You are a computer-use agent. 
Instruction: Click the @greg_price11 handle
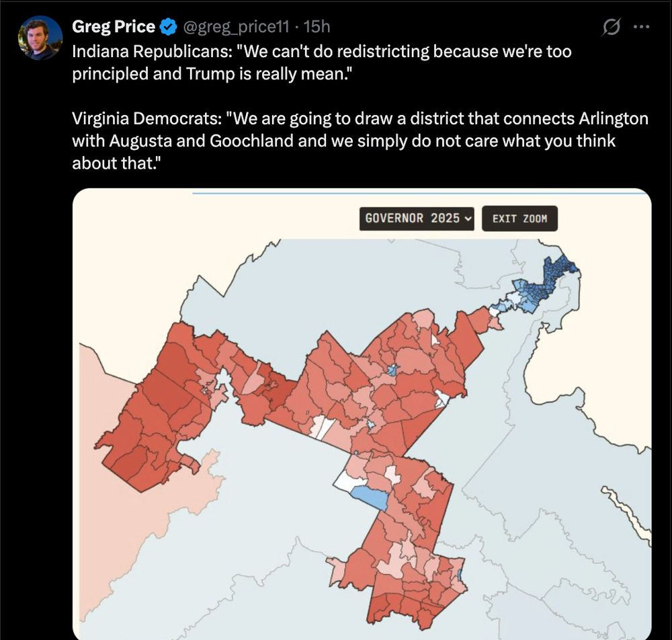[235, 27]
